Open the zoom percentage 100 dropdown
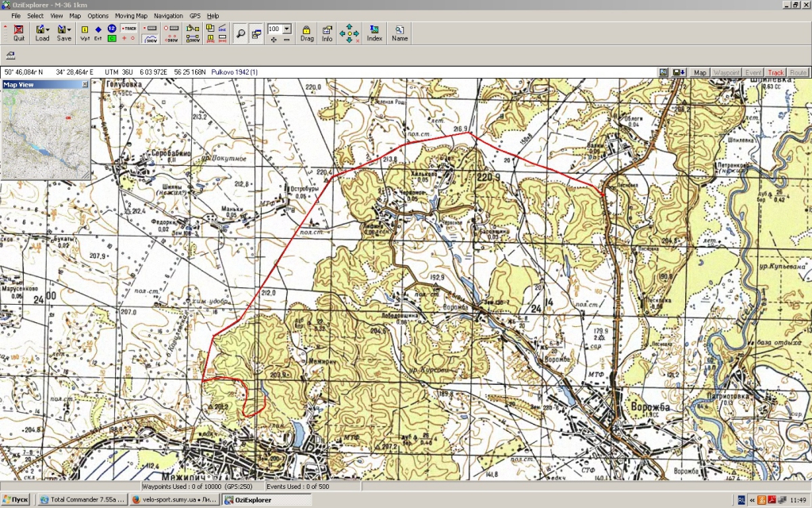 point(286,29)
